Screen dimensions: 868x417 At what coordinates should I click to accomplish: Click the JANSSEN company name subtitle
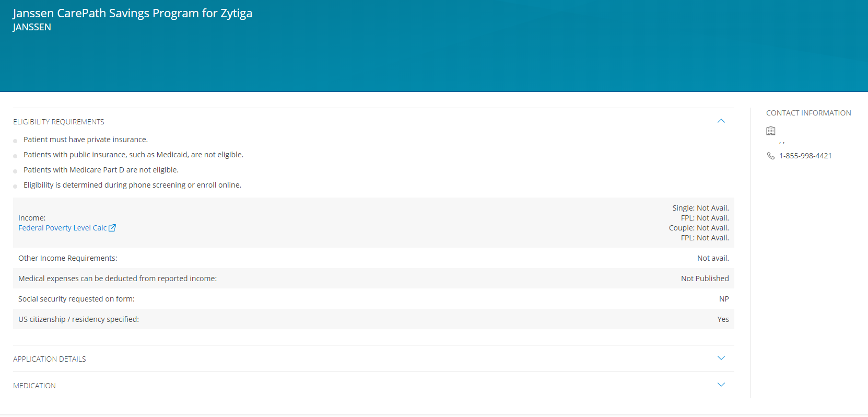coord(32,27)
